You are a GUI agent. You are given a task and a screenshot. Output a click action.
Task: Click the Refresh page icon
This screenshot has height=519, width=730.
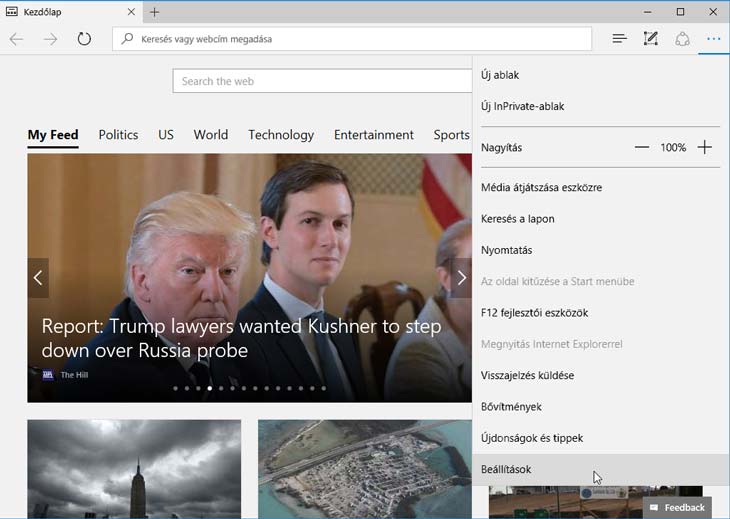point(84,39)
